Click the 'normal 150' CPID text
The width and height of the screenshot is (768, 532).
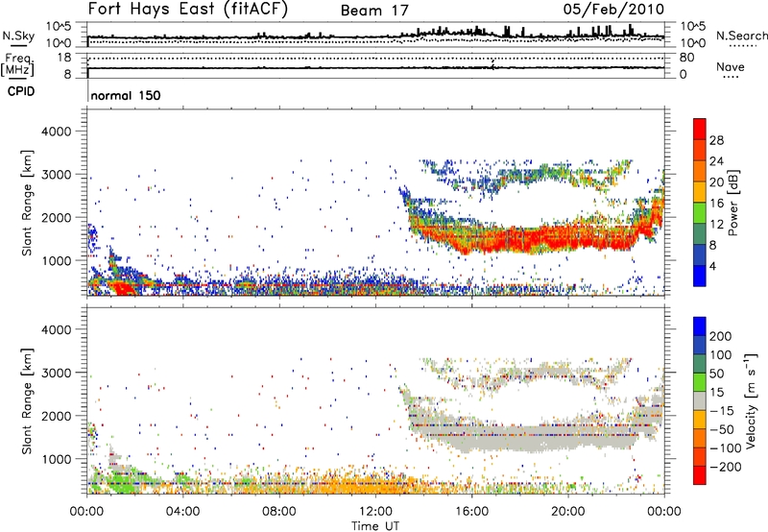point(126,95)
